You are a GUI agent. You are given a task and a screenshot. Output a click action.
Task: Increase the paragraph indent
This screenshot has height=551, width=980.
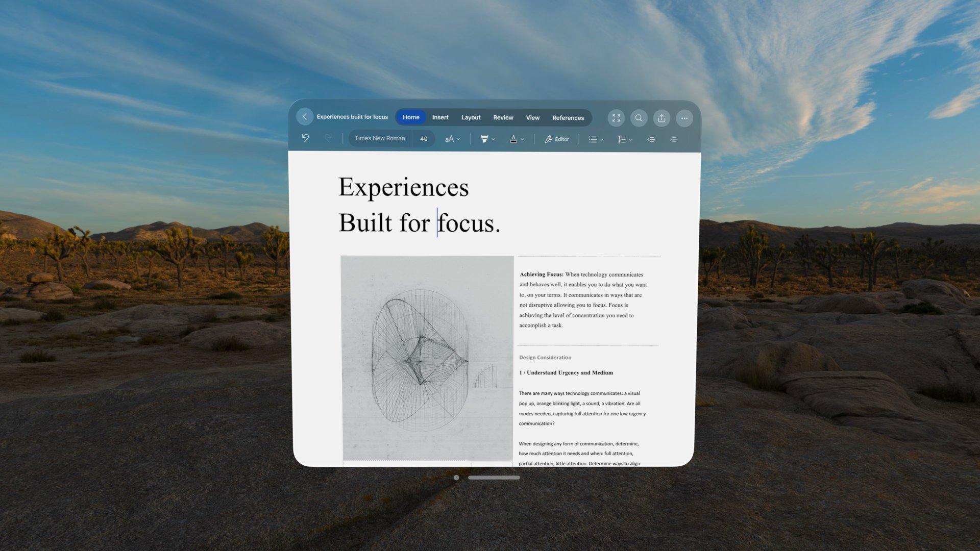coord(674,139)
